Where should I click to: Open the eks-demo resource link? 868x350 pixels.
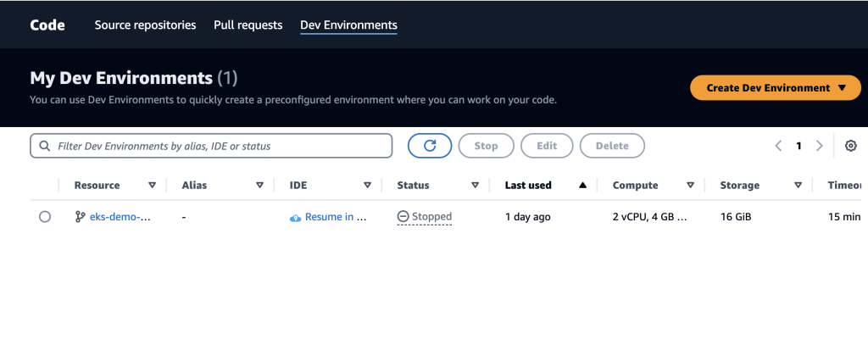tap(120, 217)
